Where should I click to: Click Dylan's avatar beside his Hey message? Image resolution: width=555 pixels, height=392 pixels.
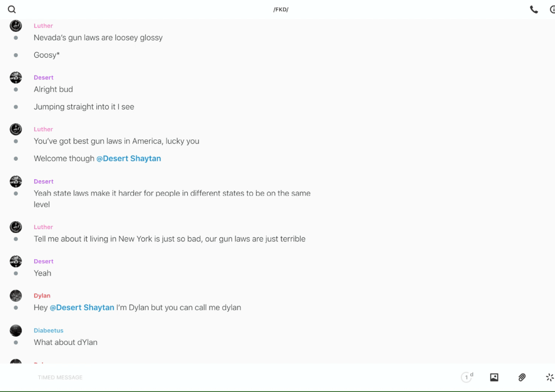(x=16, y=296)
